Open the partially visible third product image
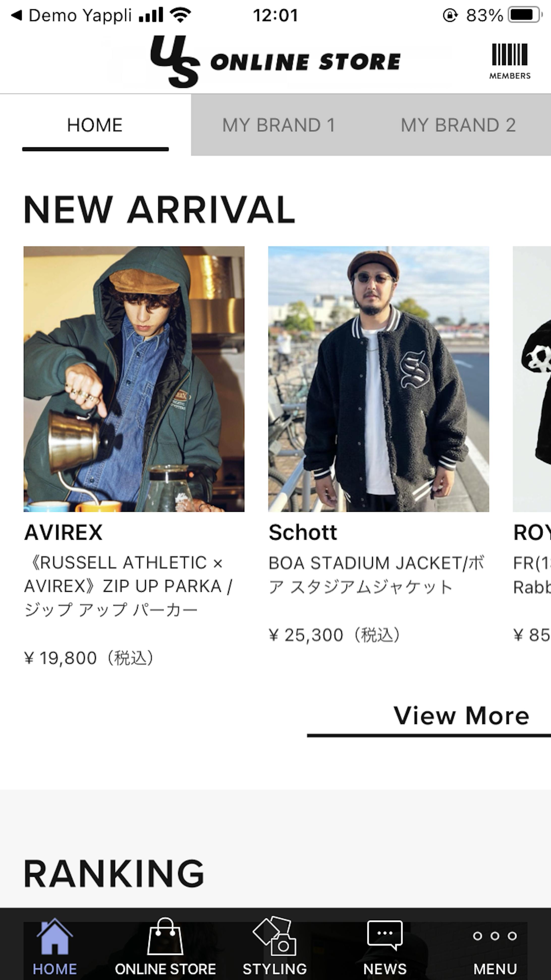 pyautogui.click(x=532, y=379)
